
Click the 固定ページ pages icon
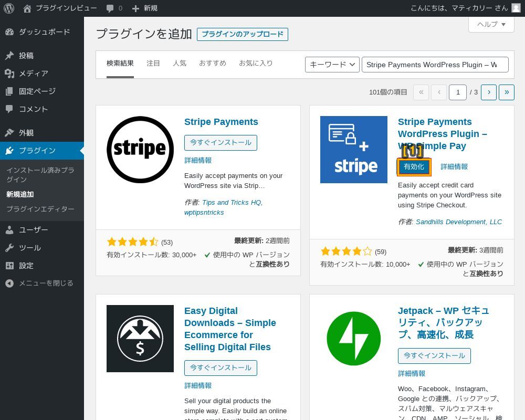coord(9,91)
